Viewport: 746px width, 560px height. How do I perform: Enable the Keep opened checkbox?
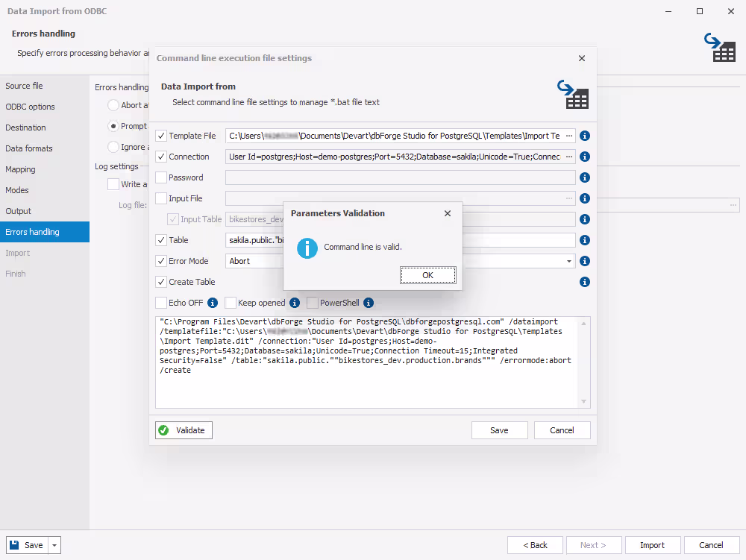(x=231, y=303)
